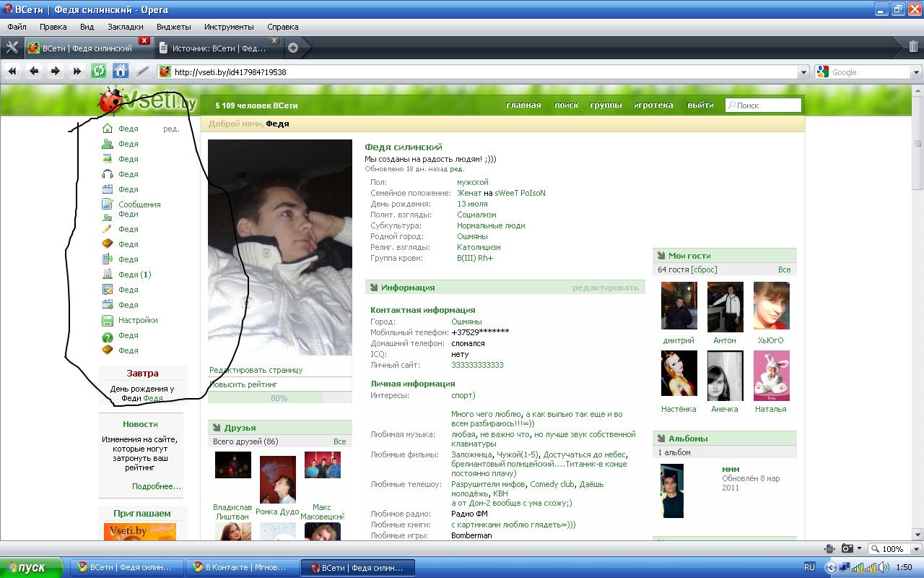
Task: Open the ммм album thumbnail
Action: tap(671, 491)
